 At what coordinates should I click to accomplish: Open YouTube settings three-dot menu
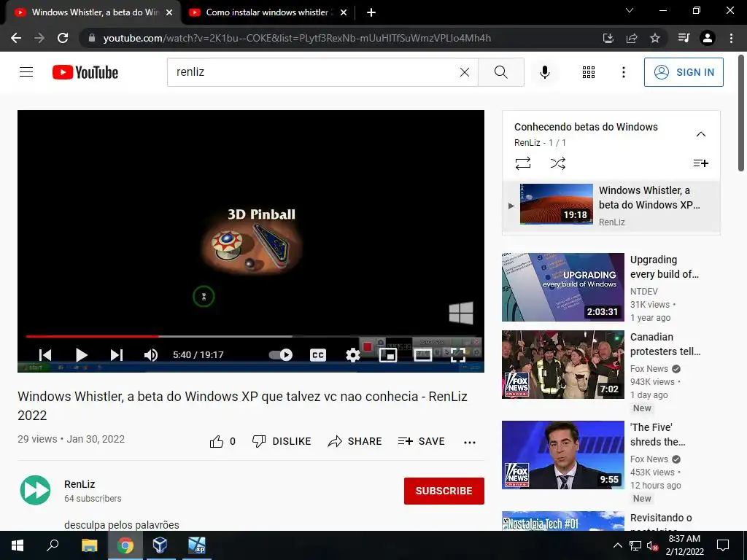click(x=623, y=72)
